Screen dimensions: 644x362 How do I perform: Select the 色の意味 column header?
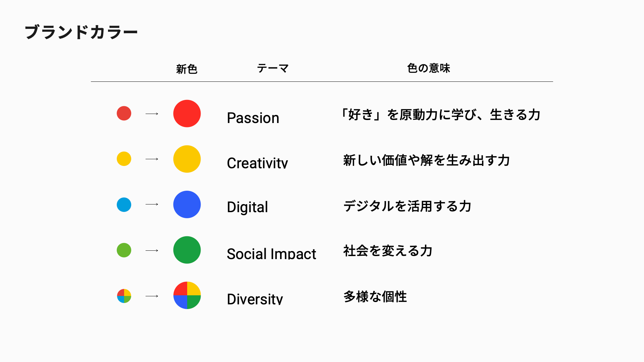coord(428,68)
